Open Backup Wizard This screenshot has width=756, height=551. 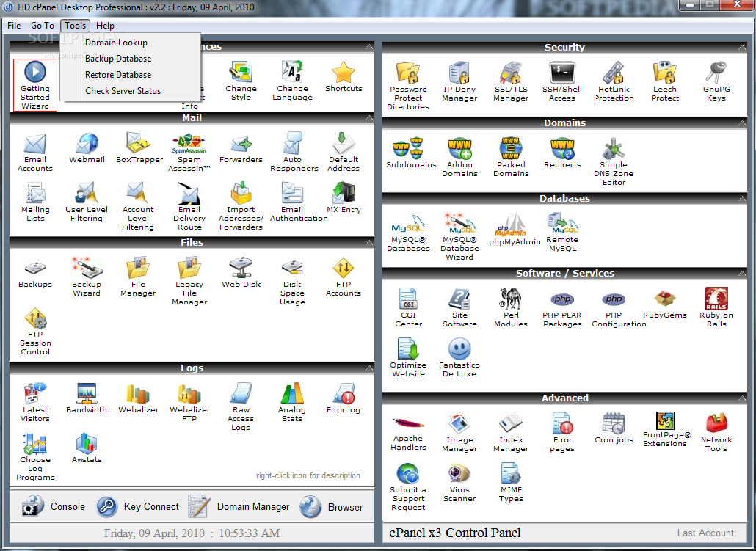(x=87, y=277)
